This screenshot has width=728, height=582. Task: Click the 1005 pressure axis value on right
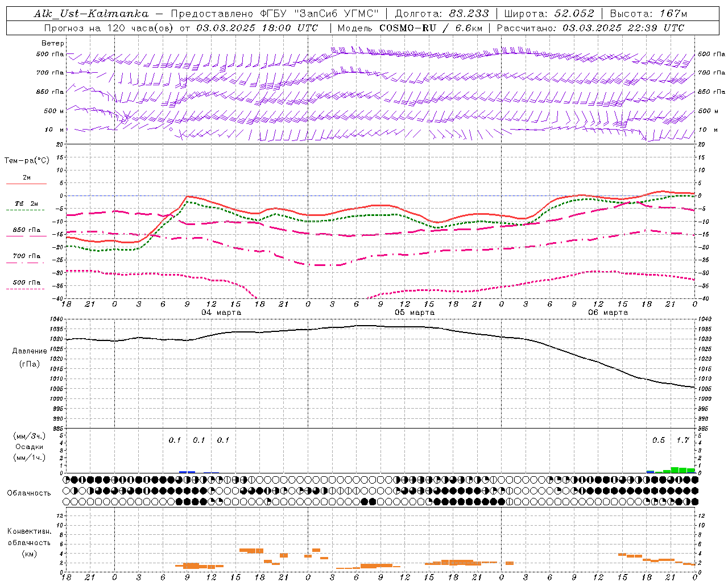(x=705, y=389)
